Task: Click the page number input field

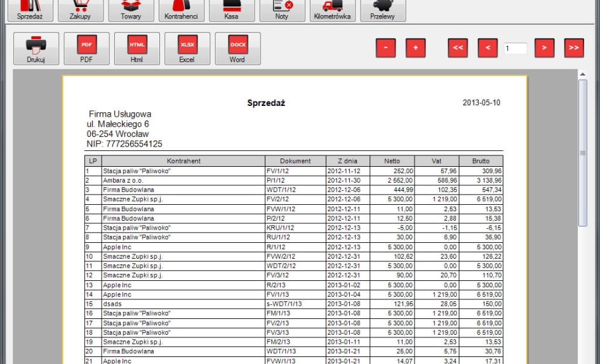Action: coord(516,48)
